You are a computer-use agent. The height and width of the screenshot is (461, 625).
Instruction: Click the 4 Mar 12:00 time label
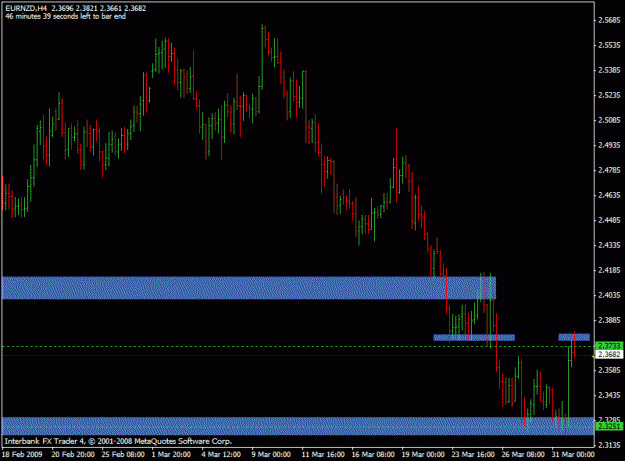click(x=221, y=455)
